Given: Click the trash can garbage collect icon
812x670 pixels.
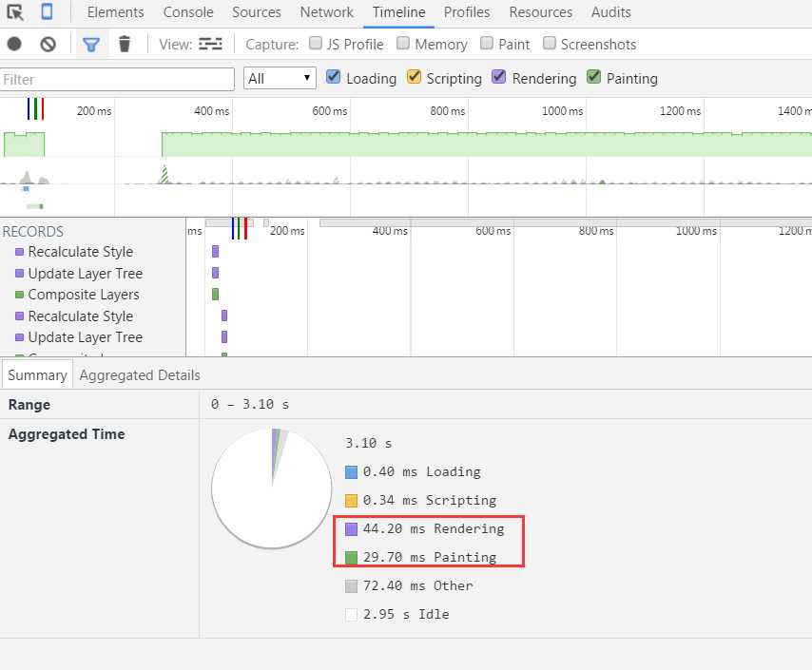Looking at the screenshot, I should [125, 44].
